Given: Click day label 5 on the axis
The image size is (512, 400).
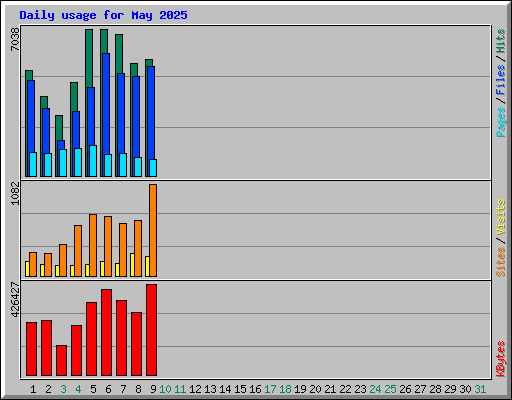Looking at the screenshot, I should point(93,389).
